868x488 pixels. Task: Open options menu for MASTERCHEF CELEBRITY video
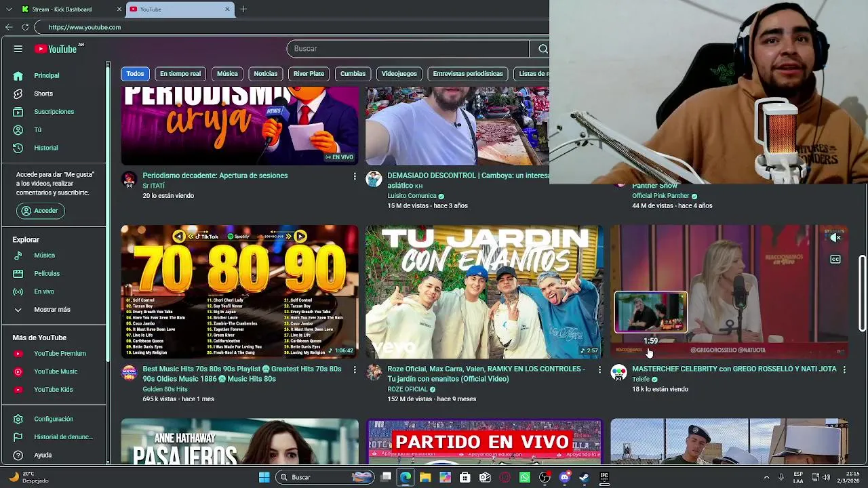pos(844,369)
